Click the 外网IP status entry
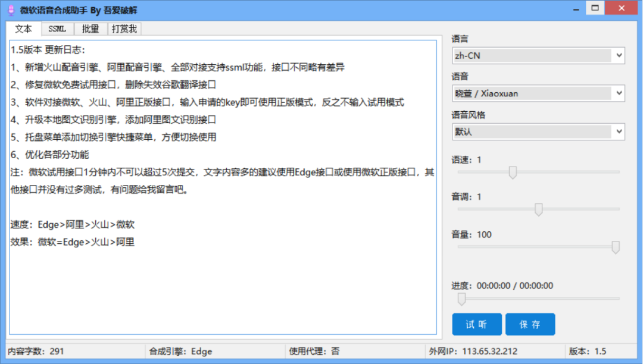Image resolution: width=643 pixels, height=364 pixels. pyautogui.click(x=473, y=352)
